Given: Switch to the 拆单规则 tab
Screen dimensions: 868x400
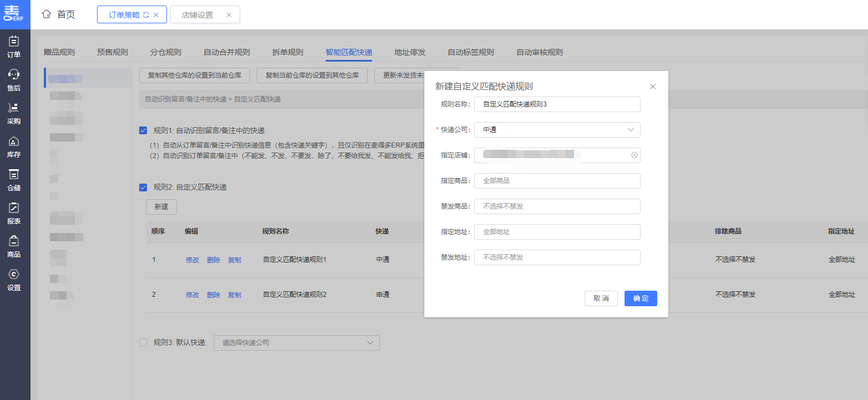Looking at the screenshot, I should pos(288,52).
